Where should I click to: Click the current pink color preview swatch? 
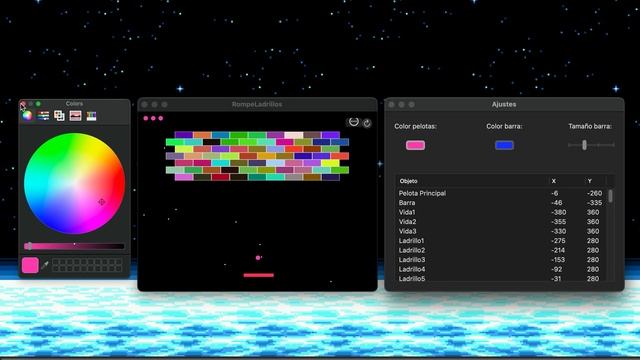click(x=30, y=265)
